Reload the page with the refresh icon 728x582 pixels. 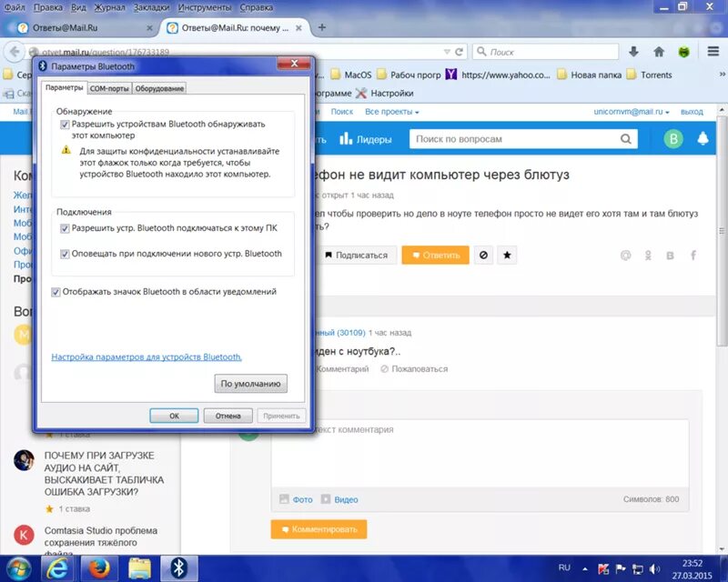point(460,52)
